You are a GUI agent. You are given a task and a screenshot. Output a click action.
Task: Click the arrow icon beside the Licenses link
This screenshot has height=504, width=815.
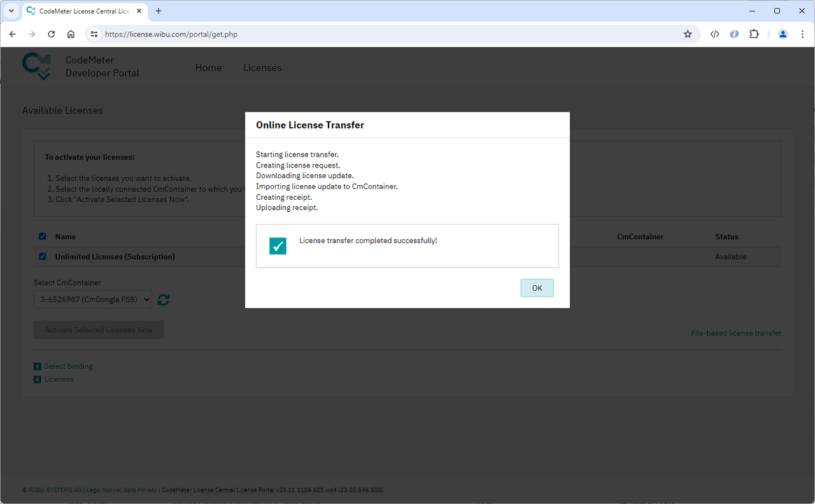38,379
